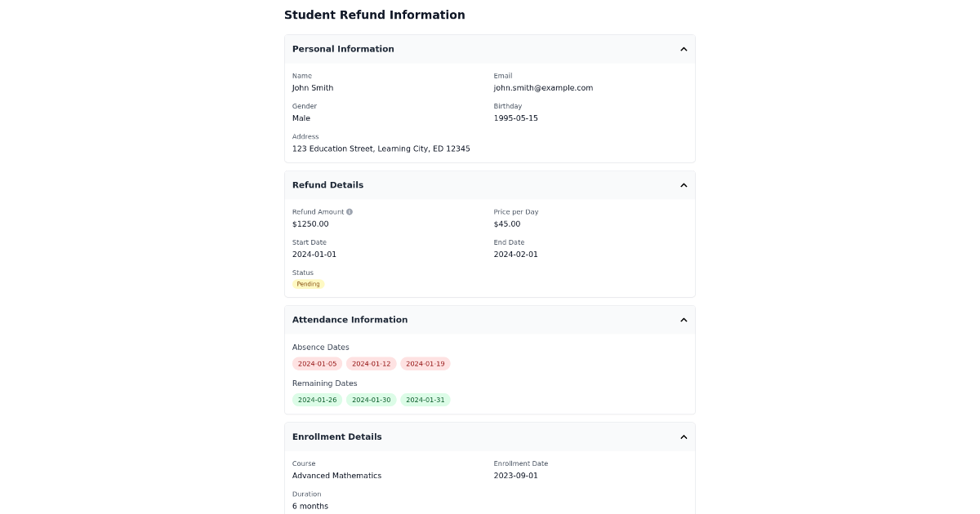Click the course name Advanced Mathematics
The width and height of the screenshot is (980, 514).
tap(336, 476)
